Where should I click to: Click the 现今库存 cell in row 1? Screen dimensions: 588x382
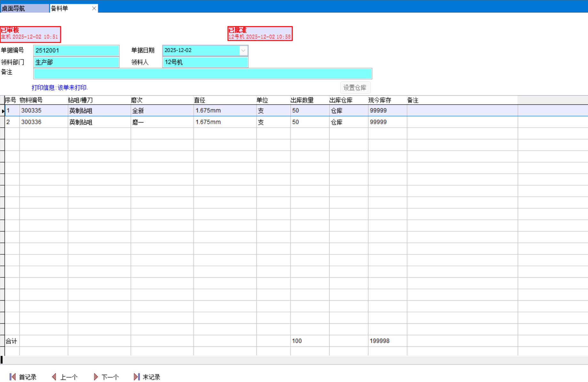387,111
